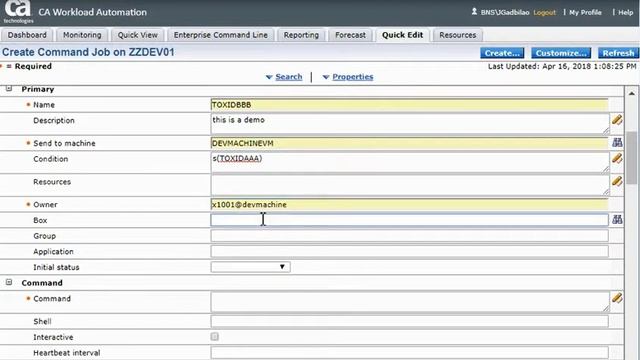This screenshot has width=640, height=360.
Task: Click the Logout link
Action: (x=544, y=13)
